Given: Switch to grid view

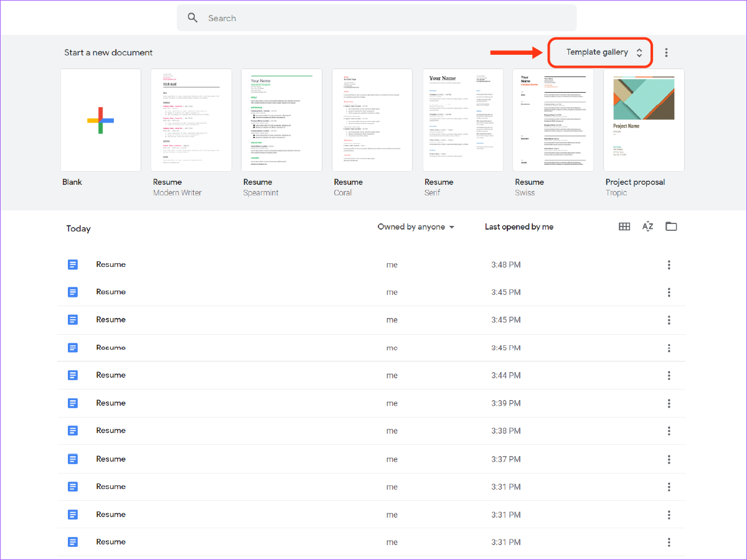Looking at the screenshot, I should (x=624, y=226).
